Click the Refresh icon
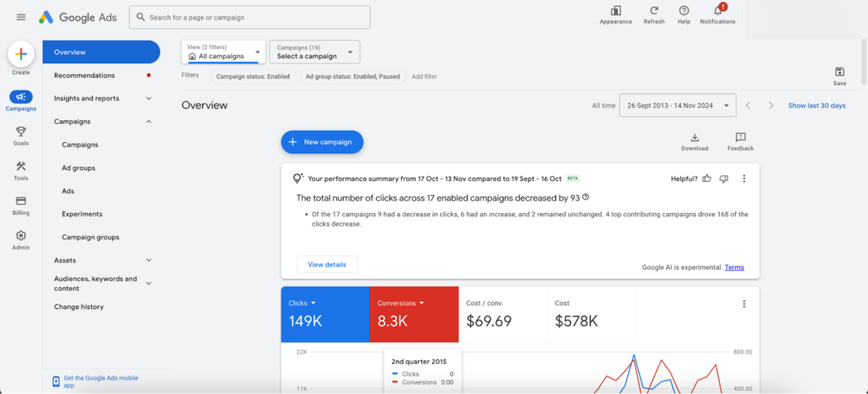This screenshot has width=868, height=394. [654, 11]
